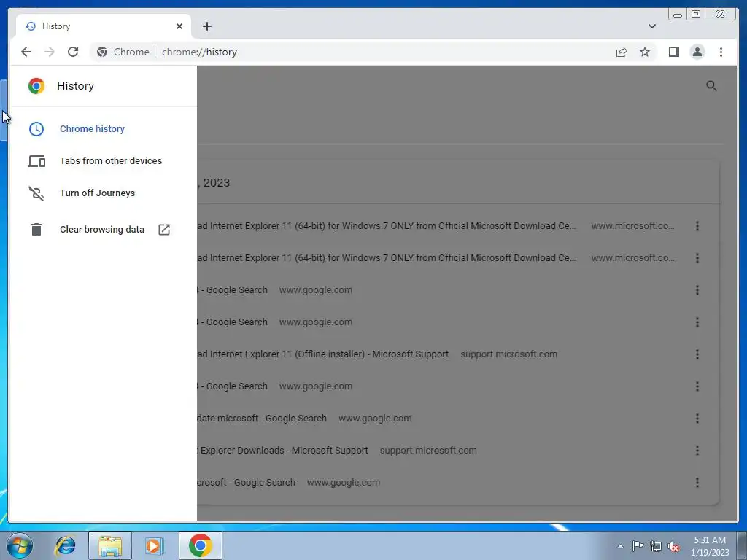
Task: Click the clock icon for Chrome history
Action: click(36, 128)
